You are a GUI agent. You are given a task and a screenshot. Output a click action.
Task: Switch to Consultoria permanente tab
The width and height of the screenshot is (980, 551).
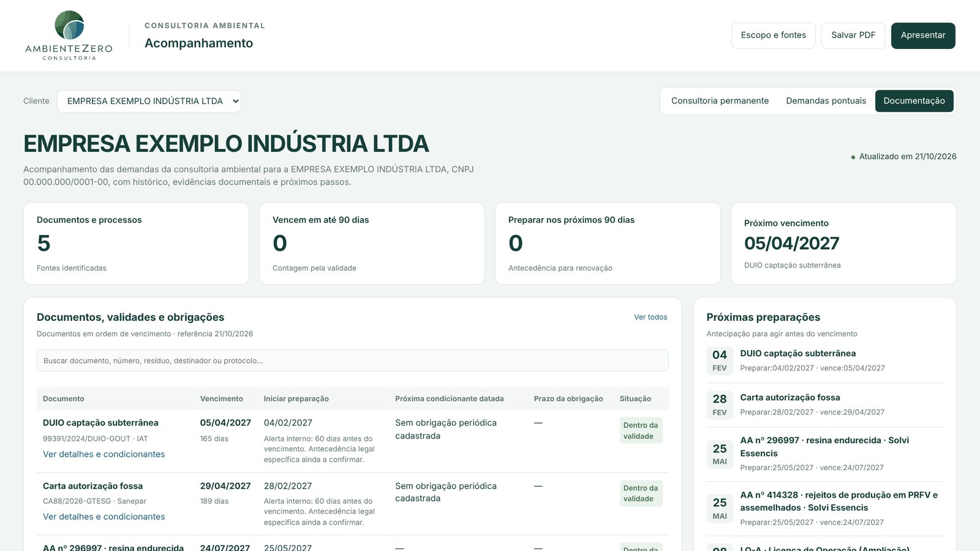[x=720, y=101]
